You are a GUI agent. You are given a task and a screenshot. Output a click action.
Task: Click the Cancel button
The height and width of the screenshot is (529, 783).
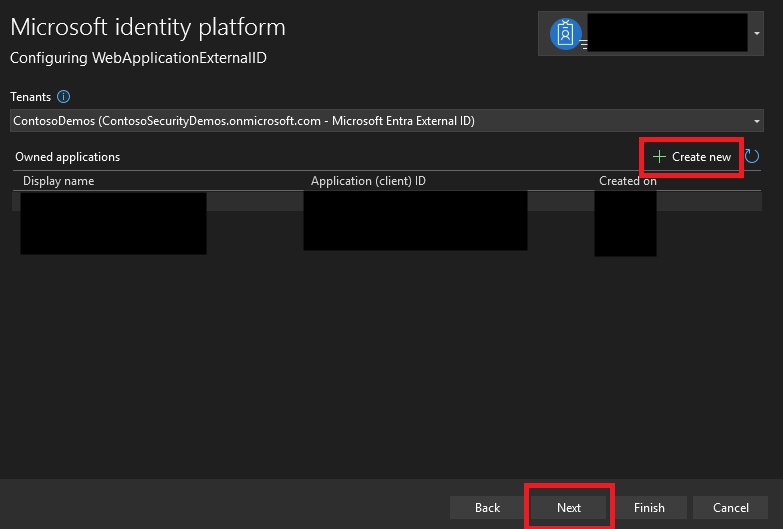point(731,508)
